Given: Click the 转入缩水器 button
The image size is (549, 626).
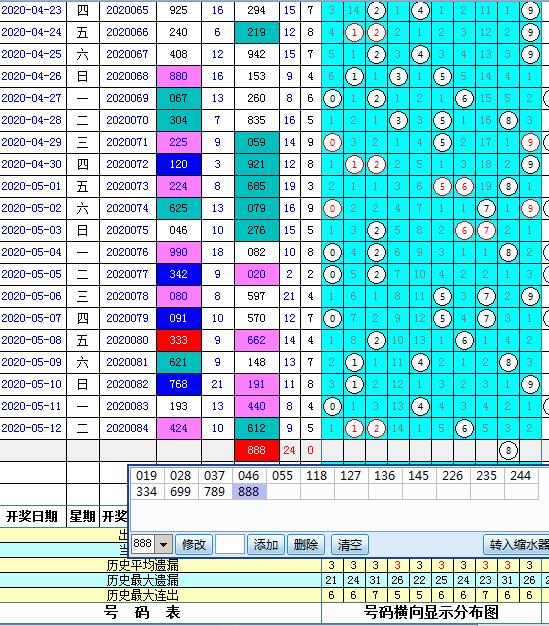Looking at the screenshot, I should coord(517,544).
